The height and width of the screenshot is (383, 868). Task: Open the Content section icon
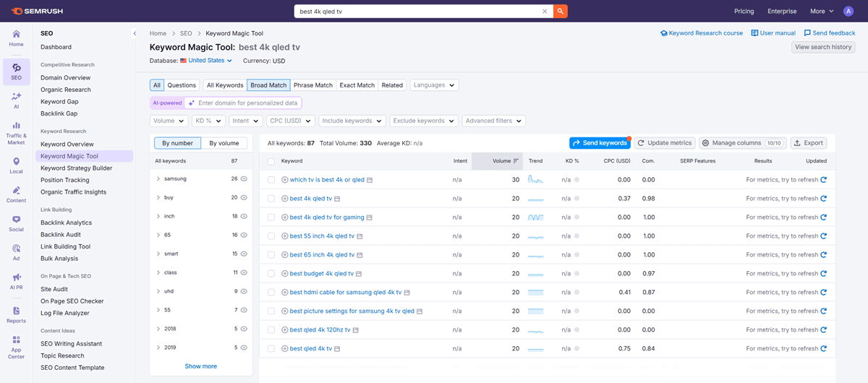point(16,194)
